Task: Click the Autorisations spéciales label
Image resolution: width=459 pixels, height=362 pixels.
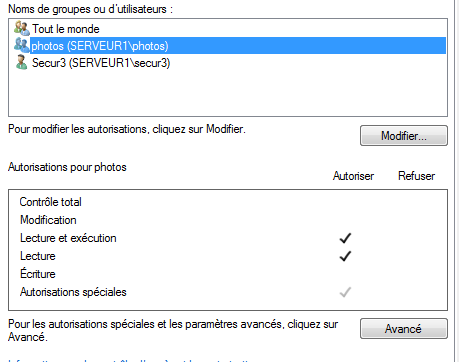Action: pyautogui.click(x=73, y=292)
